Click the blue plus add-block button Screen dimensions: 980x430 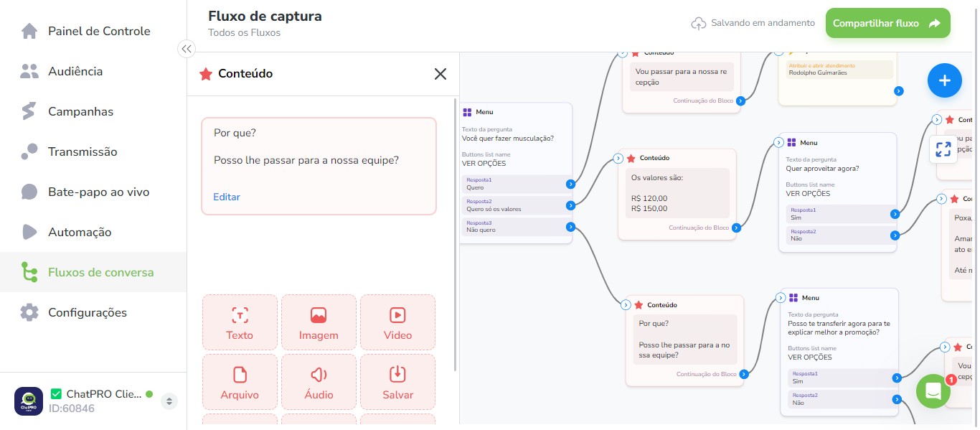(945, 80)
